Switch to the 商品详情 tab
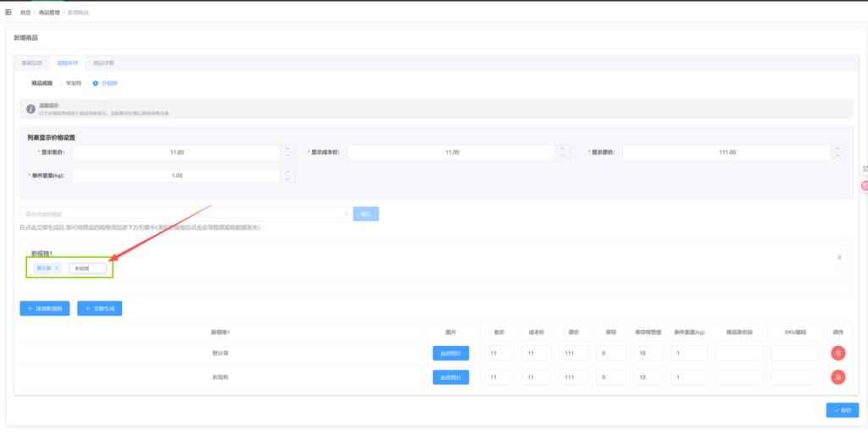The image size is (868, 441). (x=103, y=63)
